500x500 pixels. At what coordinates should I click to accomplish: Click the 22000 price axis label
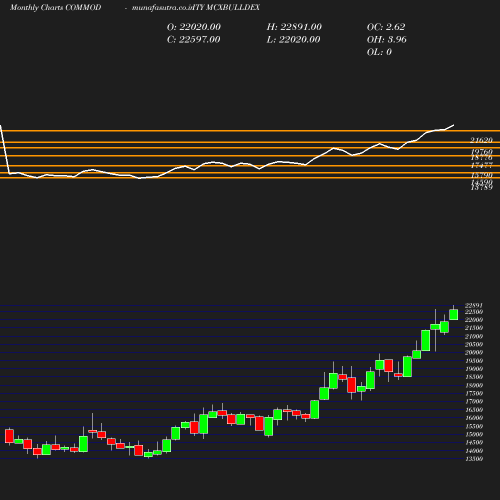pyautogui.click(x=474, y=320)
